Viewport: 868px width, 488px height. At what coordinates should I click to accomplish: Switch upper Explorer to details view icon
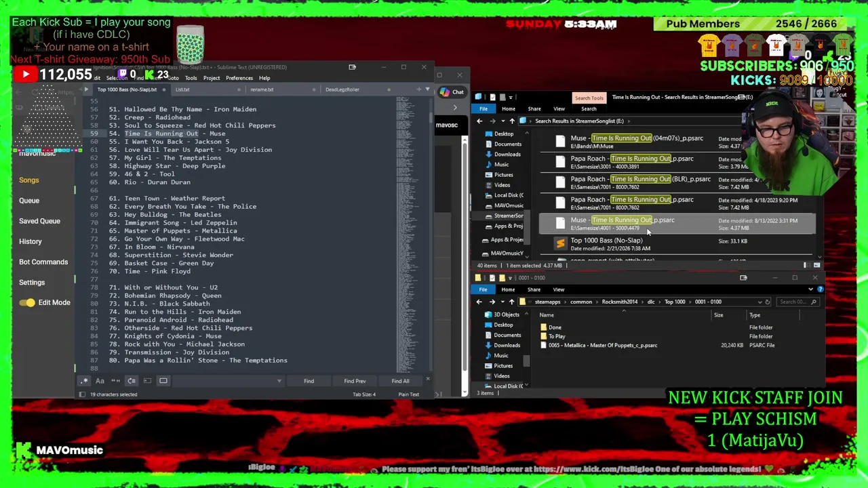coord(806,266)
